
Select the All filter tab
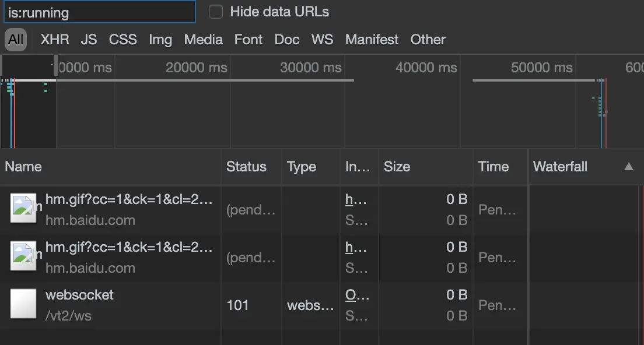click(16, 40)
